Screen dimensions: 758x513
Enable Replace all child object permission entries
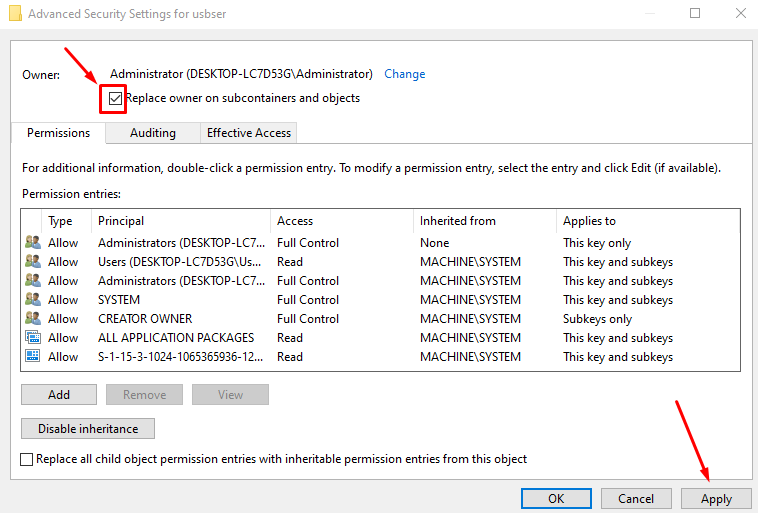tap(27, 459)
